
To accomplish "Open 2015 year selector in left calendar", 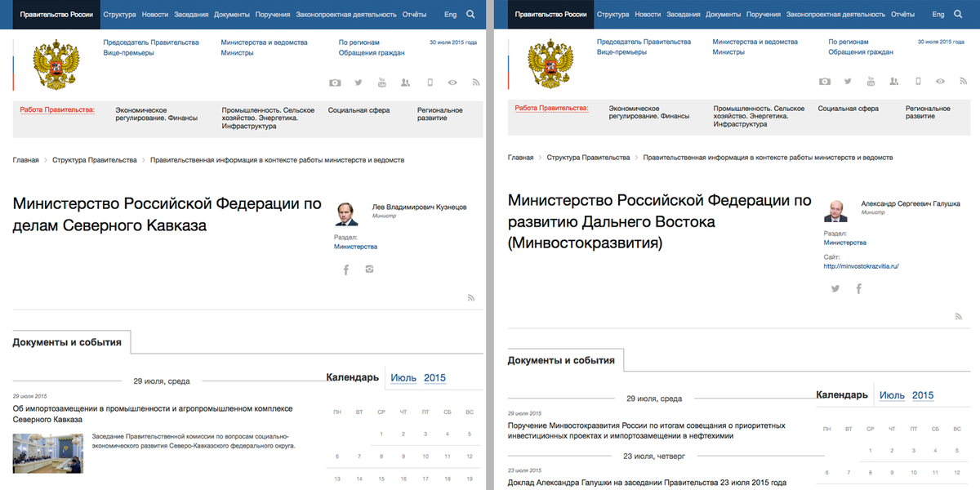I will pos(435,377).
